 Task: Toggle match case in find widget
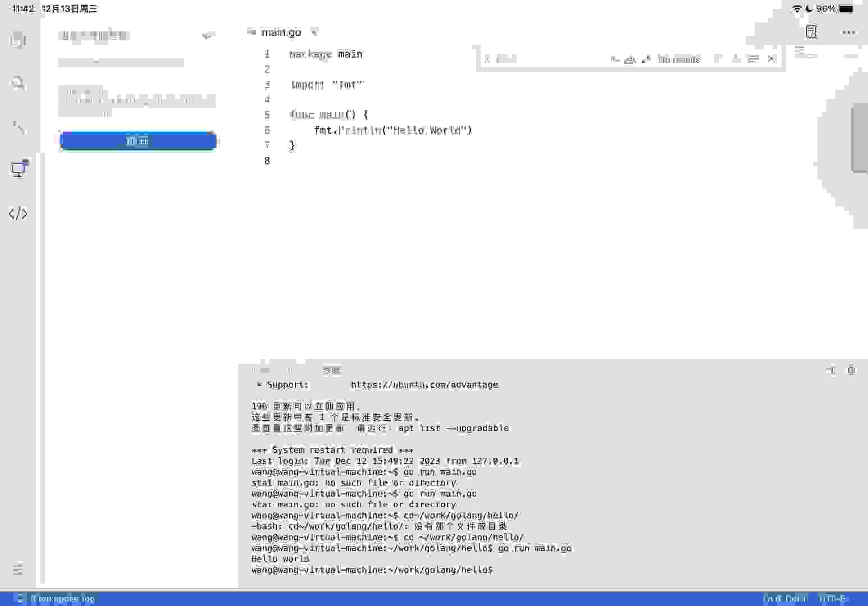coord(615,59)
